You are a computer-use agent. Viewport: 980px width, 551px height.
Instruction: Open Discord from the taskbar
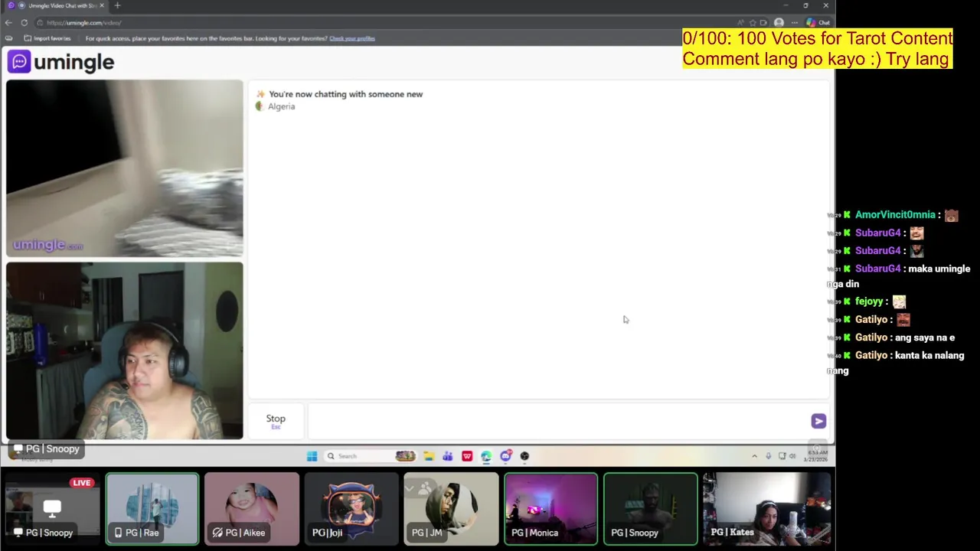tap(505, 456)
